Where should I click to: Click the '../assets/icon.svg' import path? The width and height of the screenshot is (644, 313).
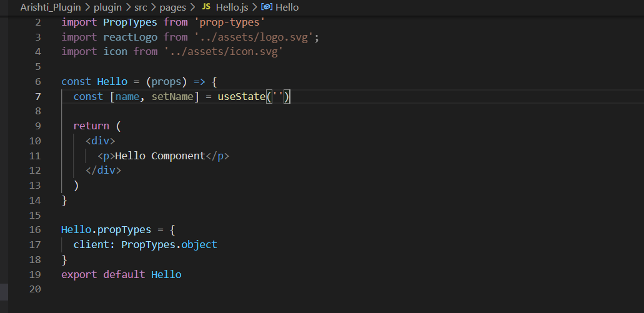pos(224,51)
